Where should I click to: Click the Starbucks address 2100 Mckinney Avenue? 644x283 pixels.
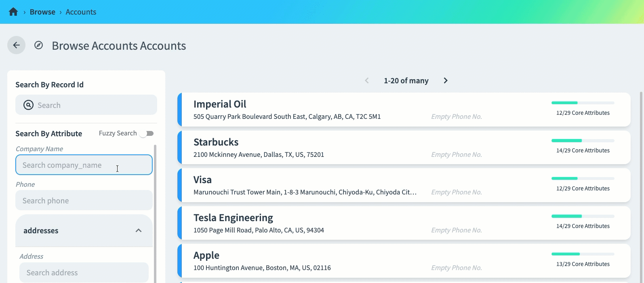click(259, 154)
